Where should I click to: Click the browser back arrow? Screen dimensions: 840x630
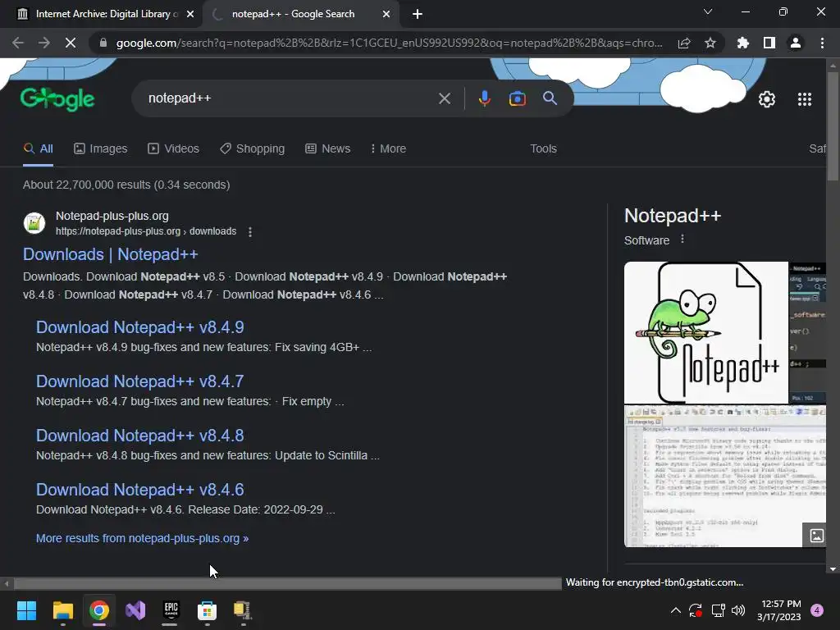coord(18,43)
